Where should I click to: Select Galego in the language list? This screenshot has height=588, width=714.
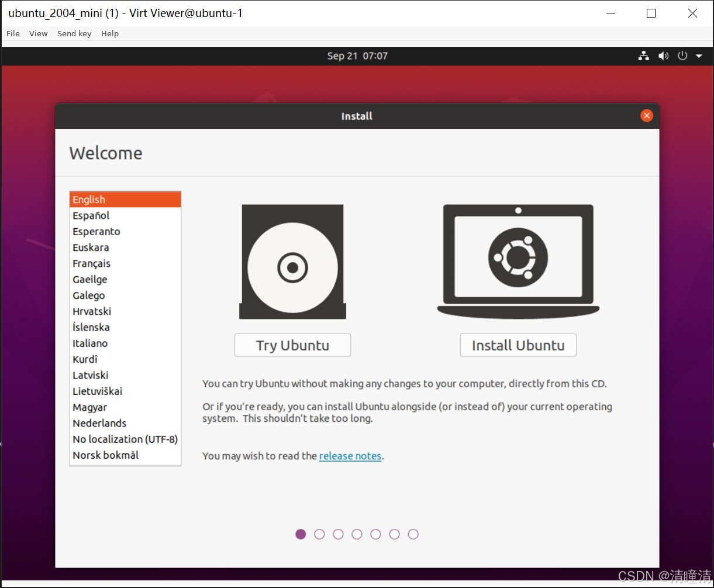[x=125, y=295]
